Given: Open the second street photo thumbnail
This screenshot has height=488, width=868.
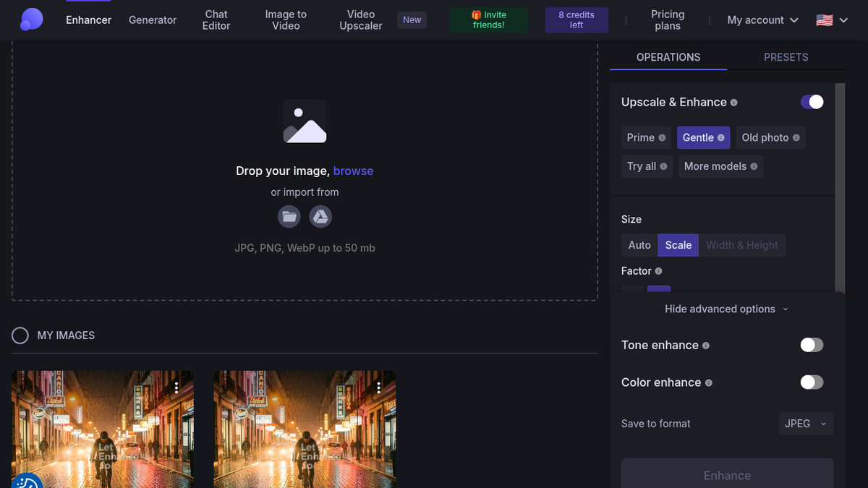Looking at the screenshot, I should pos(305,429).
